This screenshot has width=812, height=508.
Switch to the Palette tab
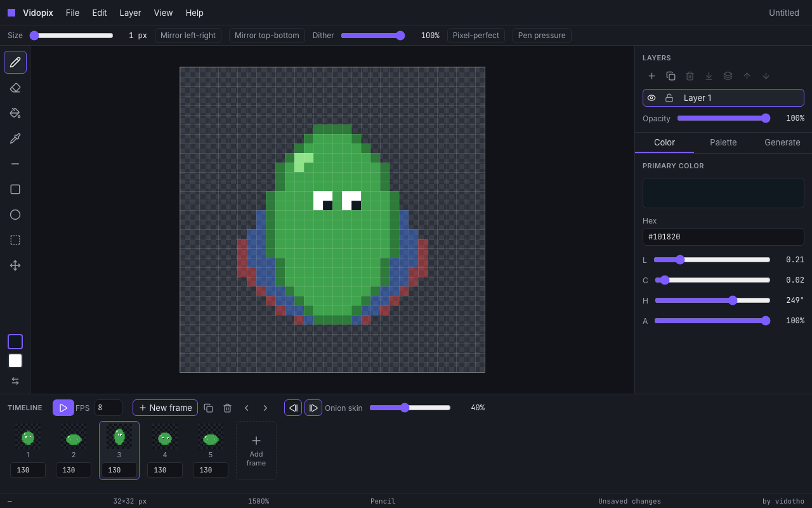pyautogui.click(x=723, y=142)
